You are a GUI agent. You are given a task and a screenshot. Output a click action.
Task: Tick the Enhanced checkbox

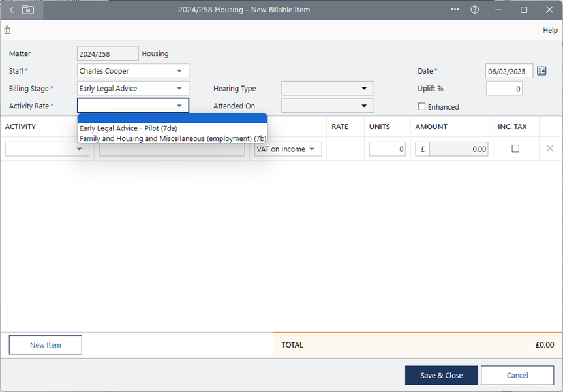[421, 106]
